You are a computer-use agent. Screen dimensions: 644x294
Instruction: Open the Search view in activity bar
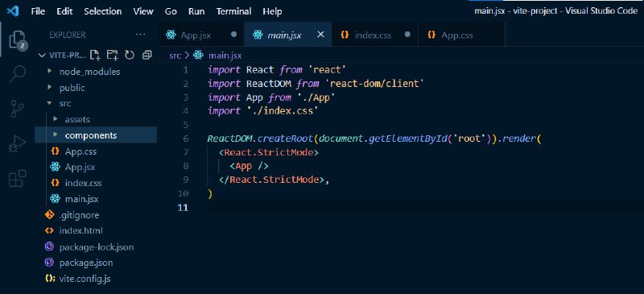18,74
